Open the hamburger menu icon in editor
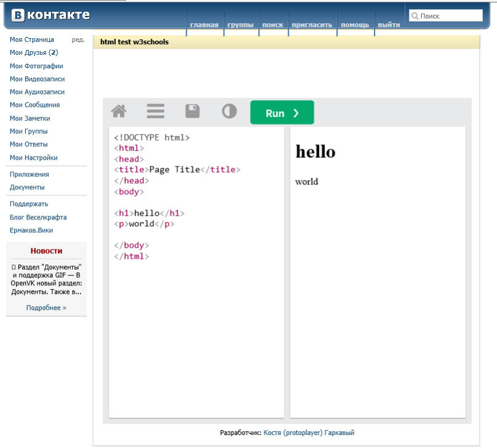Viewport: 497px width, 448px height. [x=155, y=112]
